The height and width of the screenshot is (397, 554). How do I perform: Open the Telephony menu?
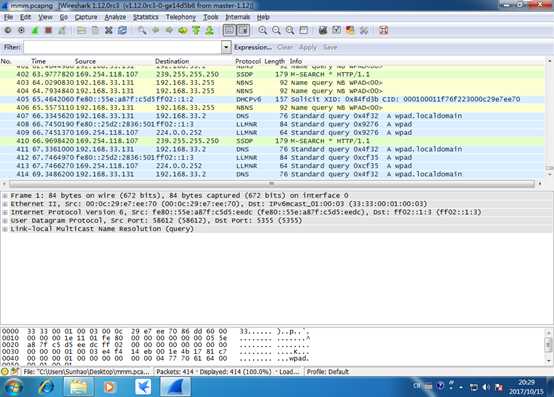(181, 17)
